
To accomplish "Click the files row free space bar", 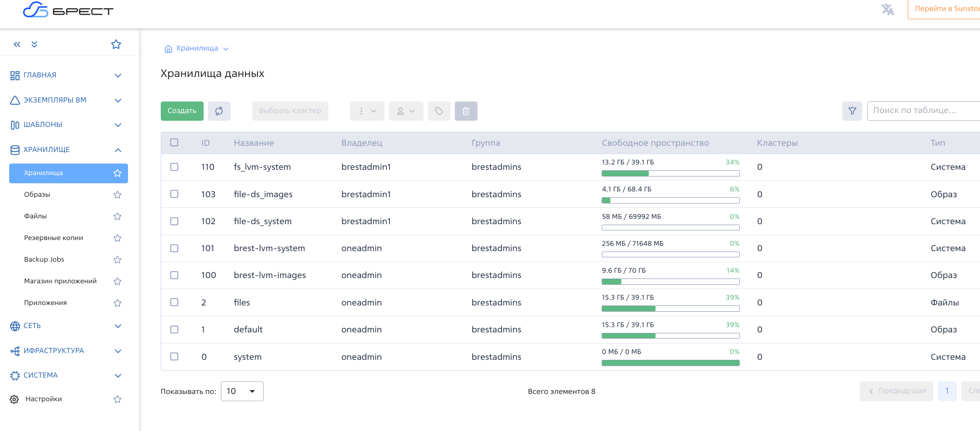I will [x=670, y=308].
